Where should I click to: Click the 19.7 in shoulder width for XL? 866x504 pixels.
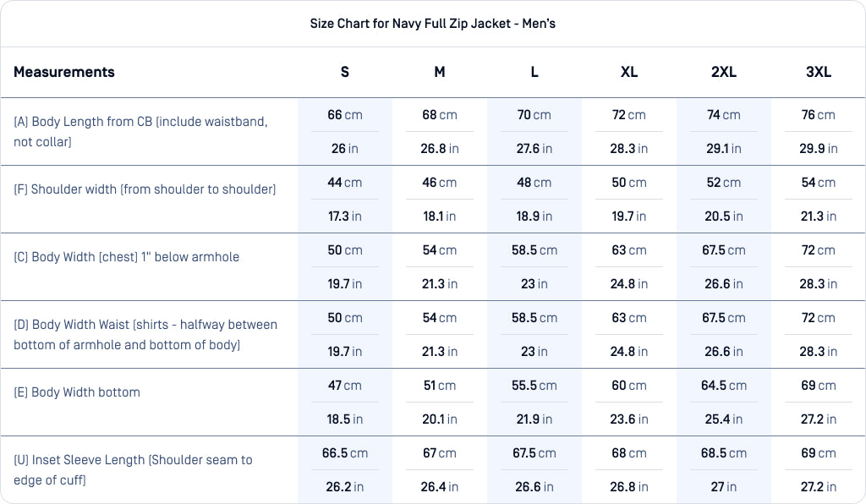pos(629,216)
